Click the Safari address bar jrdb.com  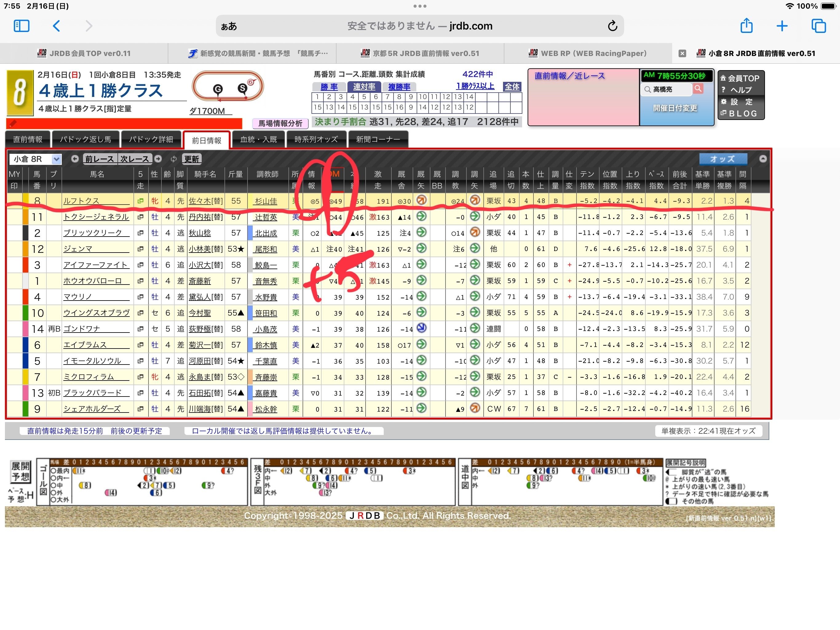pyautogui.click(x=420, y=26)
